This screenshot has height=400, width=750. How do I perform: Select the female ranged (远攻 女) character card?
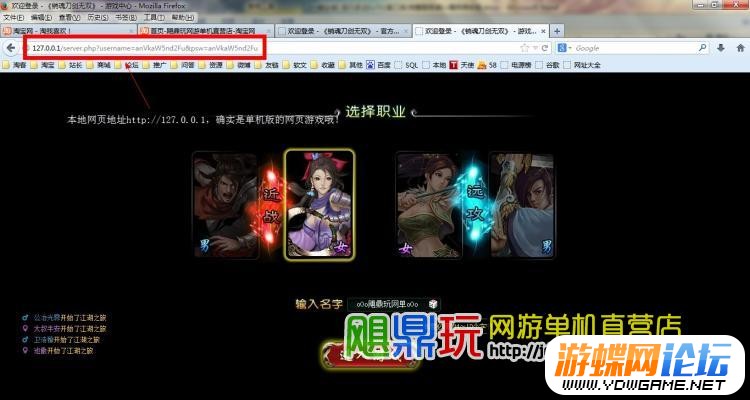pos(429,205)
